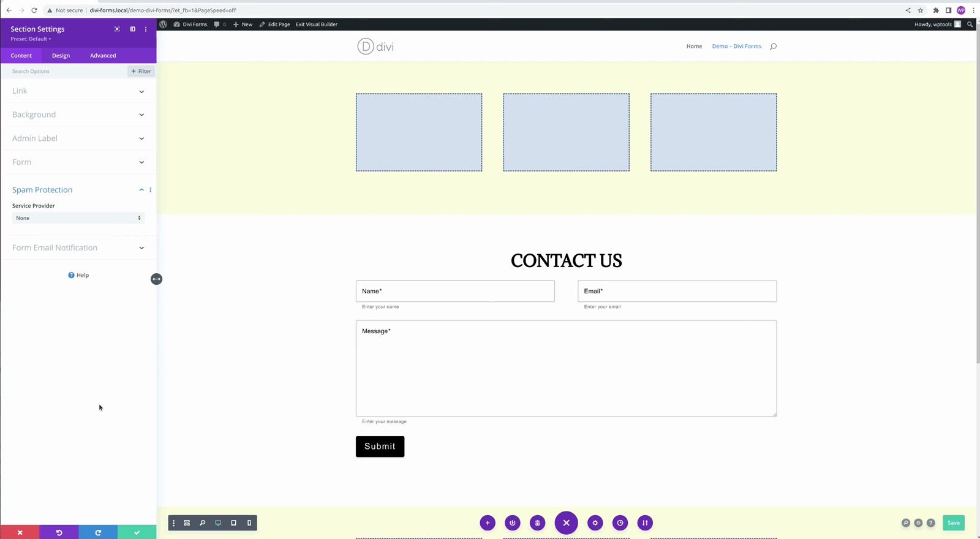Click the purple trash button
The height and width of the screenshot is (539, 980).
coord(537,523)
